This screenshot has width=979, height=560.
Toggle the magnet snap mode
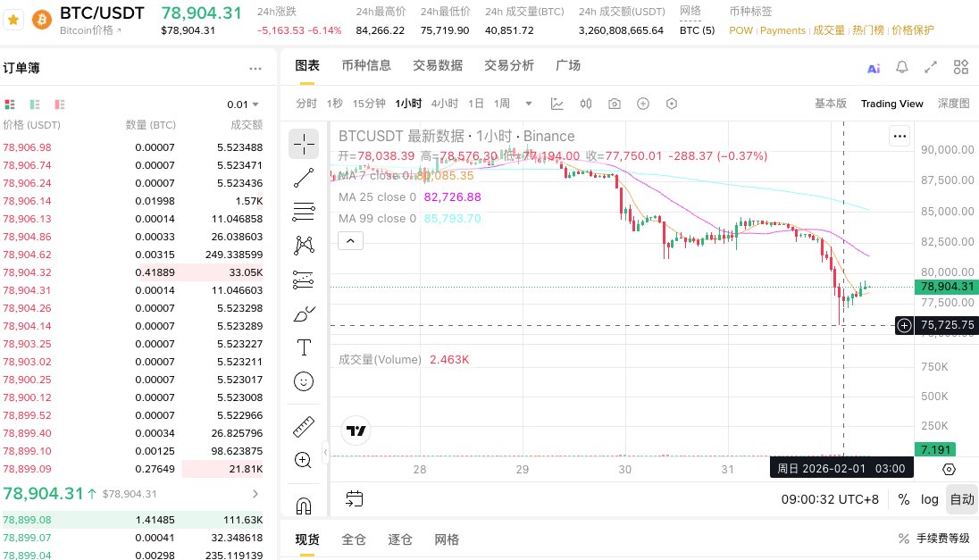point(304,506)
